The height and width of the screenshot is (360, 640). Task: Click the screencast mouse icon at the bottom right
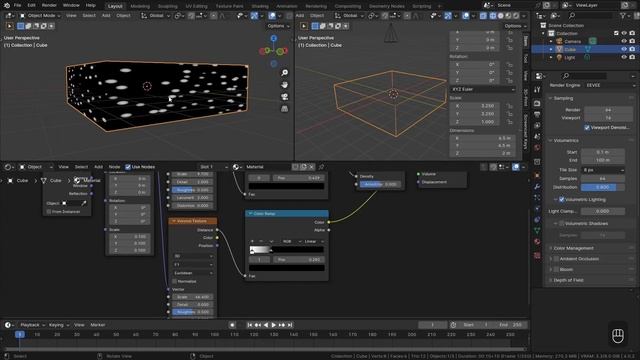point(618,336)
